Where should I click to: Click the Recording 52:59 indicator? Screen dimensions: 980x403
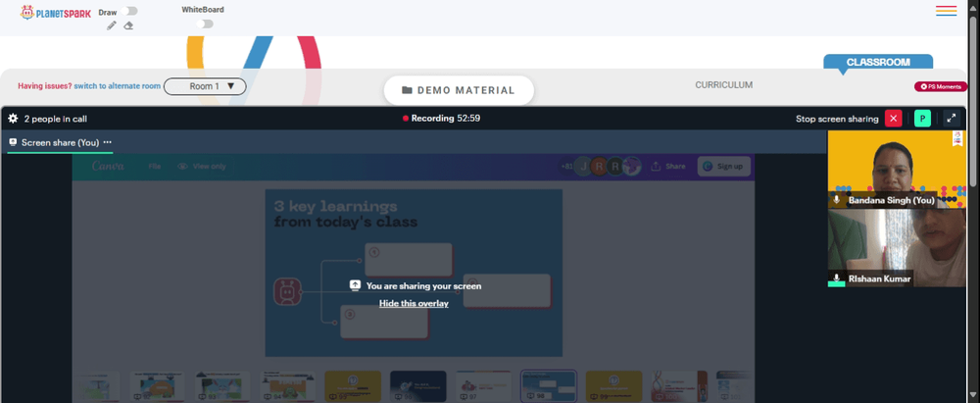[441, 118]
